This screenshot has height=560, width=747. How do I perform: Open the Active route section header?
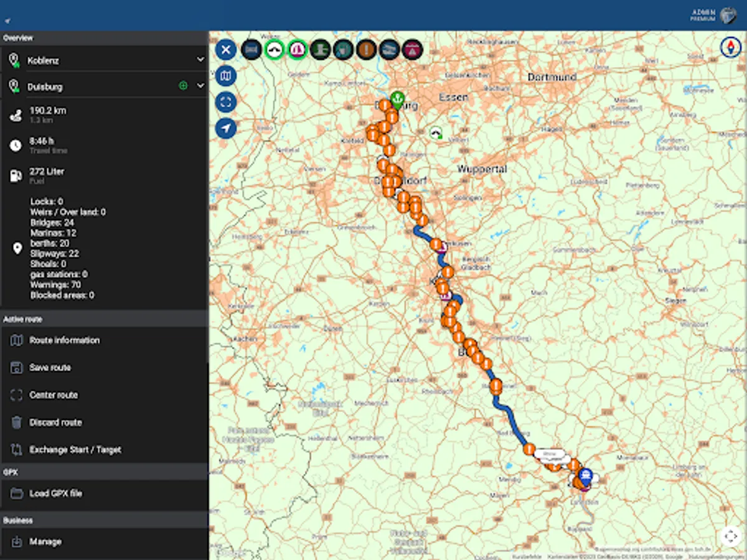104,319
